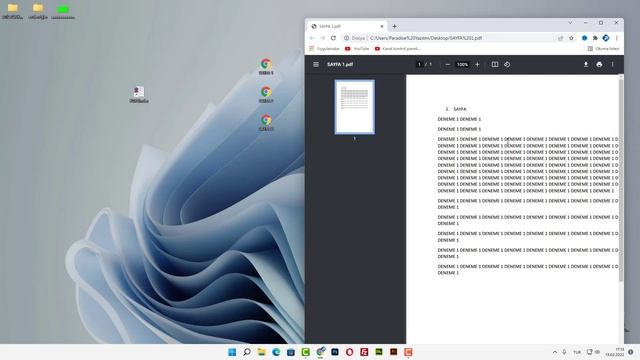Click the file info icon before Dosya
This screenshot has width=640, height=360.
(x=346, y=38)
